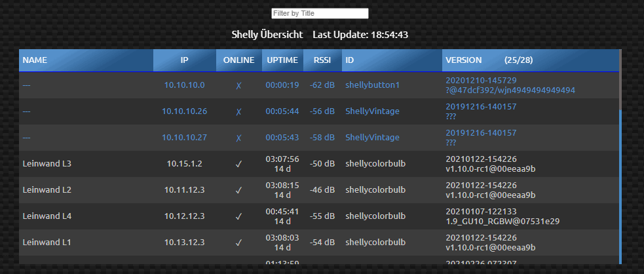Click RSSI value -56 dB
Screen dimensions: 644x274
pyautogui.click(x=322, y=111)
